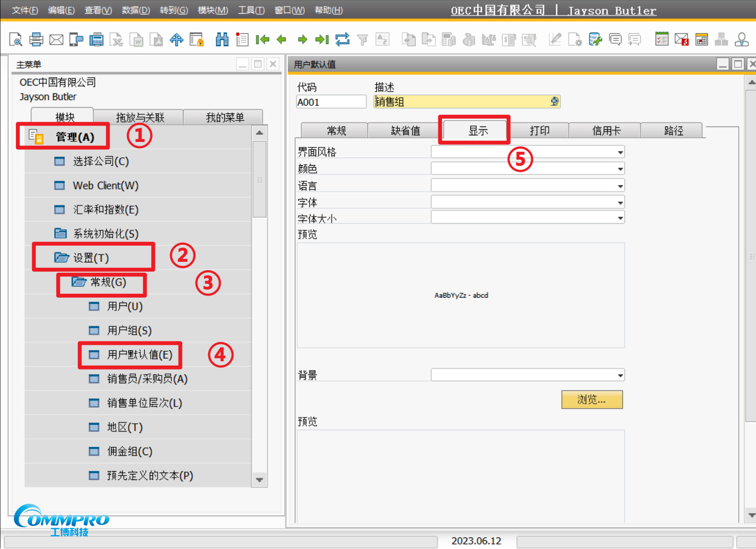This screenshot has width=756, height=549.
Task: Click the printer icon in the toolbar
Action: tap(36, 39)
